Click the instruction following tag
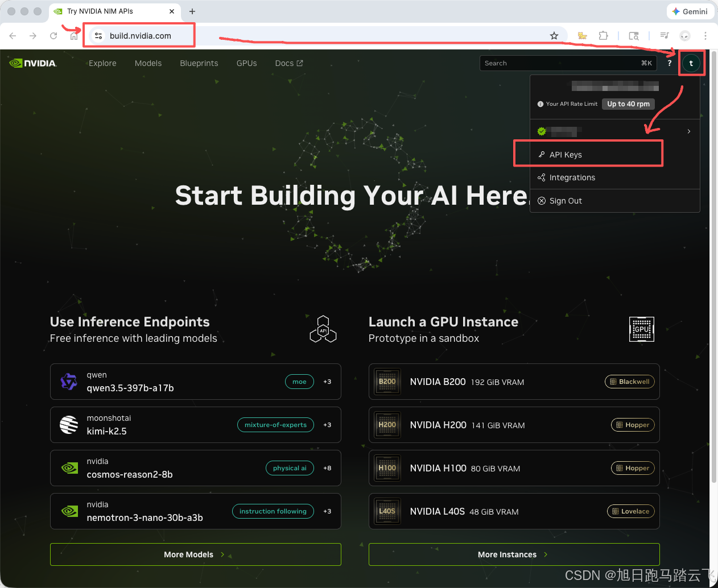Image resolution: width=718 pixels, height=588 pixels. click(x=273, y=511)
